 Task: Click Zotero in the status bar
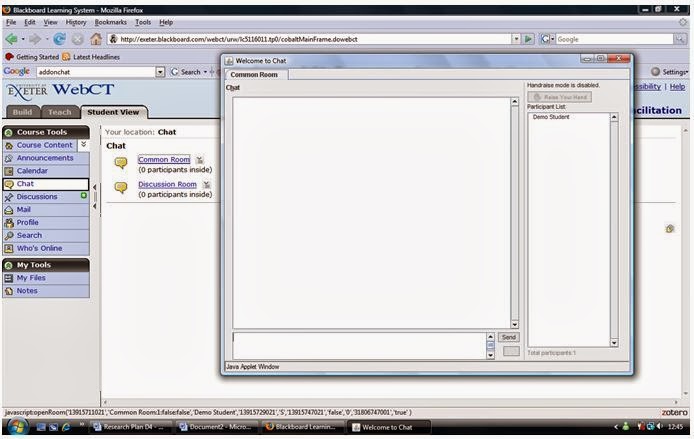675,412
